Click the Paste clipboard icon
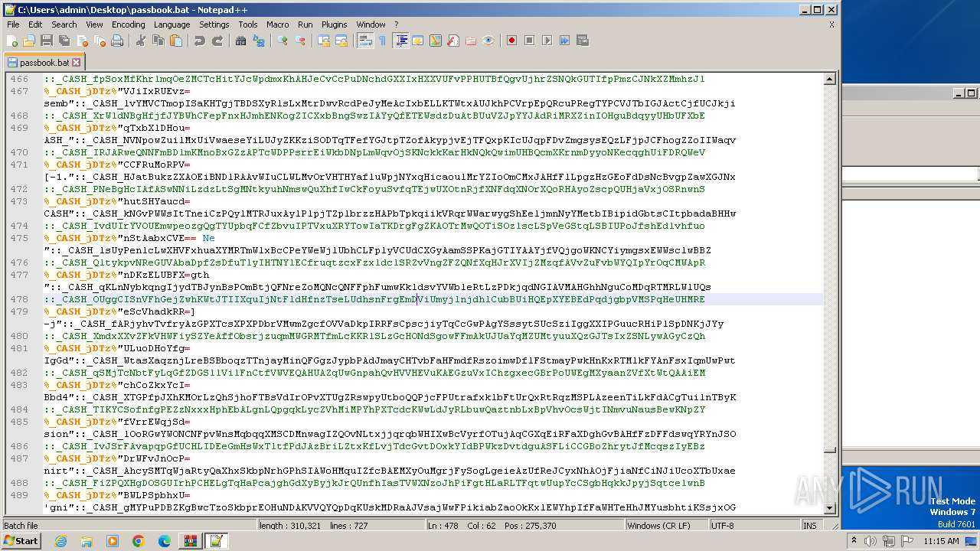Screen dimensions: 980x551 (x=176, y=41)
